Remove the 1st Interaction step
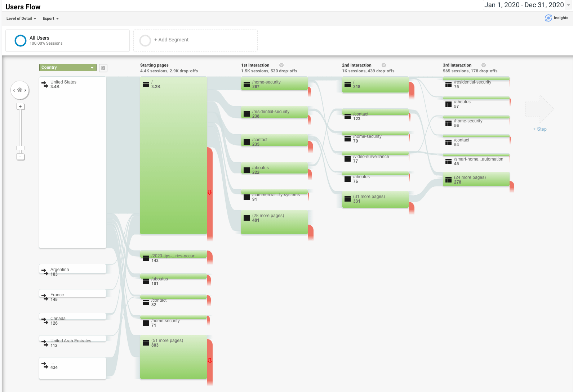The width and height of the screenshot is (573, 392). [x=281, y=65]
